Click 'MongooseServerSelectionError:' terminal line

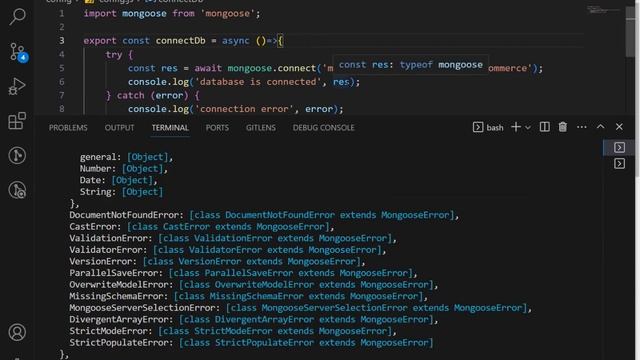coord(300,308)
